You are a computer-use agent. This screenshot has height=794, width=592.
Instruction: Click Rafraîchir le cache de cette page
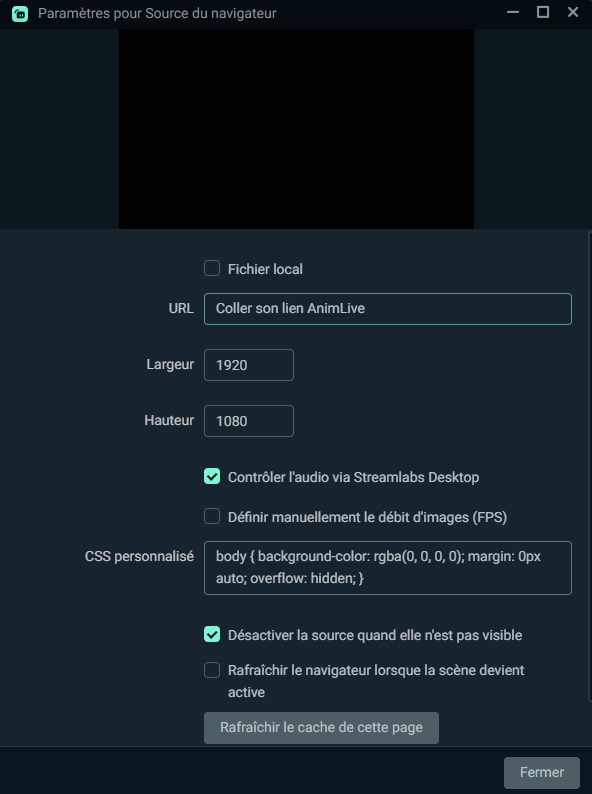click(321, 728)
